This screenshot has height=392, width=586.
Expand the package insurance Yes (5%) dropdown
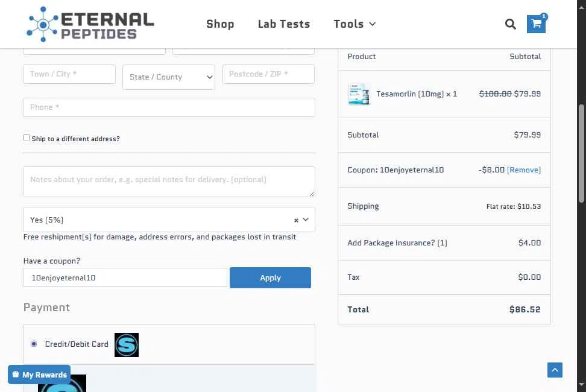coord(169,220)
